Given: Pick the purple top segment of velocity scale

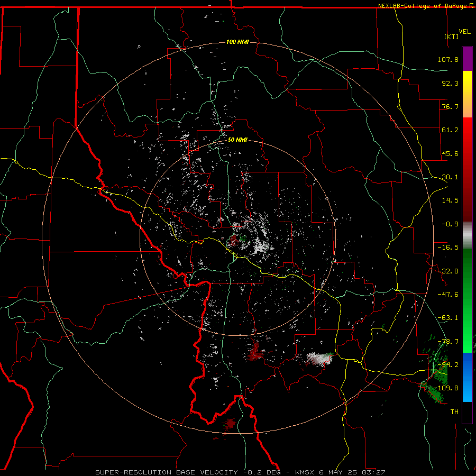Looking at the screenshot, I should pyautogui.click(x=467, y=59).
